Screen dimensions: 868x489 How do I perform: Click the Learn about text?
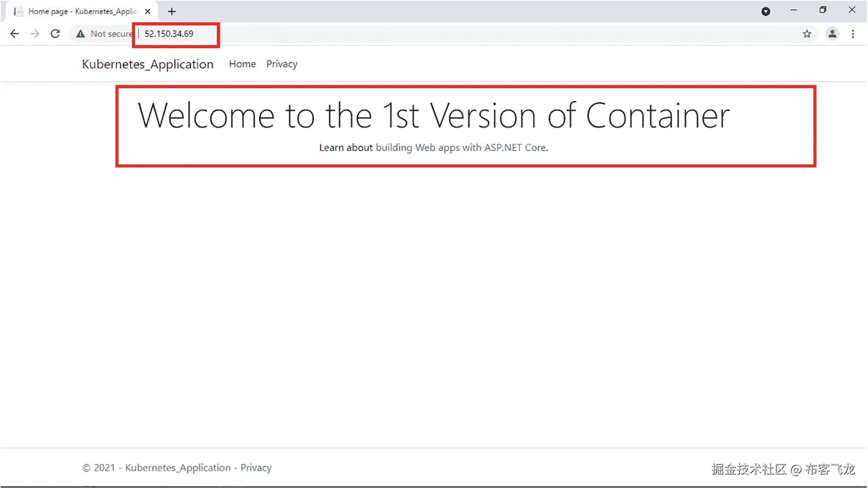(x=346, y=148)
